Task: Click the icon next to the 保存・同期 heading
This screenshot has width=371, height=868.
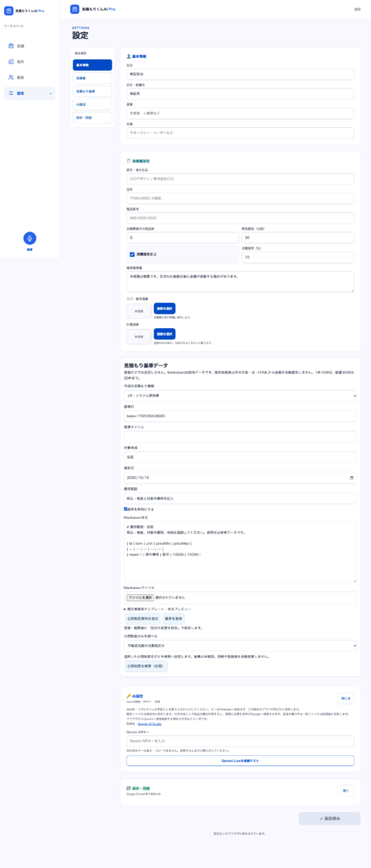Action: click(x=129, y=788)
